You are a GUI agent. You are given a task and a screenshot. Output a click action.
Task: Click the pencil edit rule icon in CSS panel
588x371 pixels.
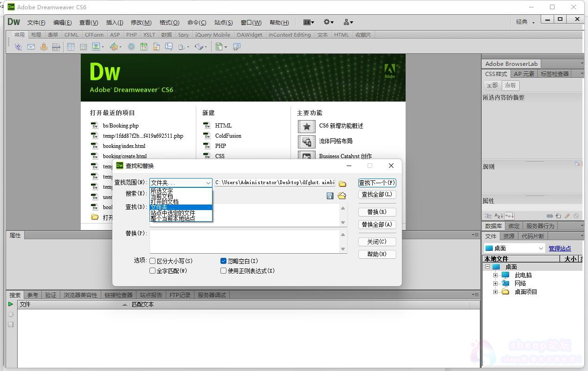click(x=567, y=216)
